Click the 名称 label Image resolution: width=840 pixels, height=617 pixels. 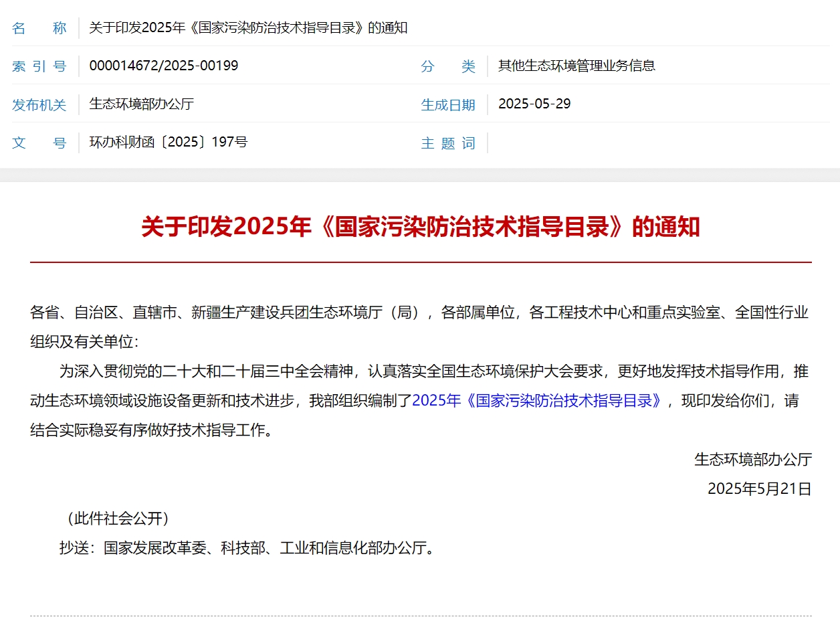pos(39,28)
